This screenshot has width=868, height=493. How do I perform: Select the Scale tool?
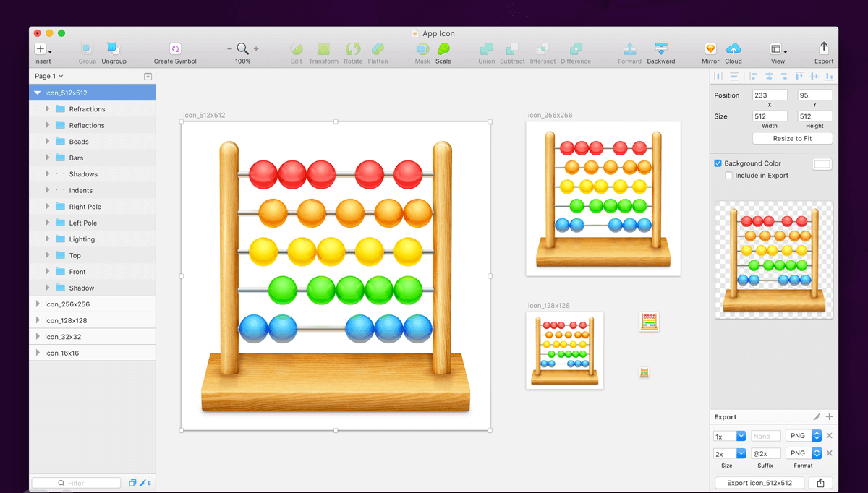click(443, 48)
